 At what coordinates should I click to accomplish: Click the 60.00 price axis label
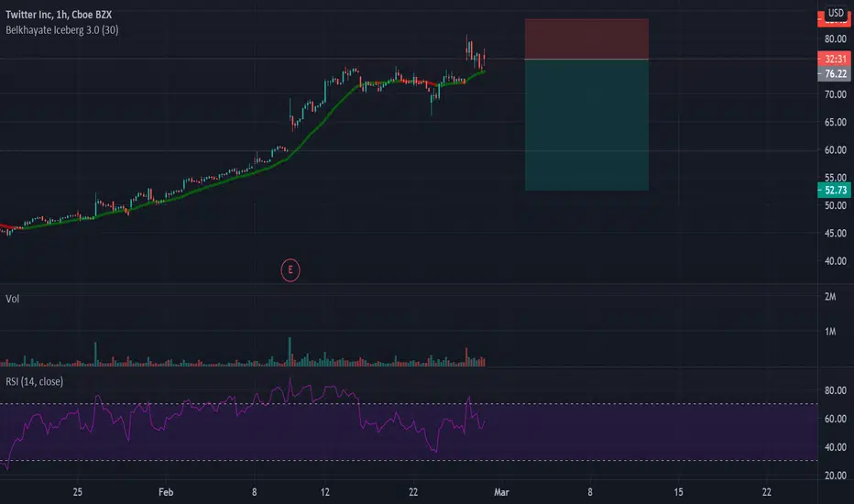(836, 150)
